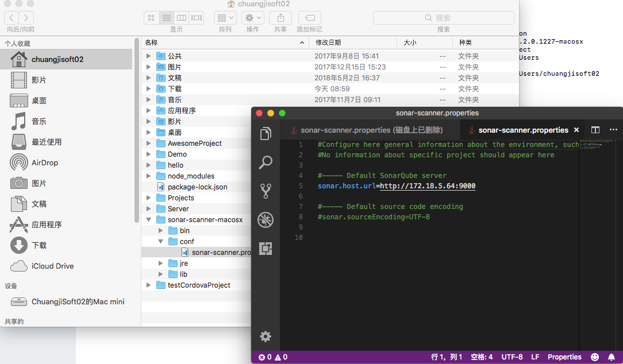Click the Finder add tags button
The width and height of the screenshot is (623, 364).
[310, 18]
